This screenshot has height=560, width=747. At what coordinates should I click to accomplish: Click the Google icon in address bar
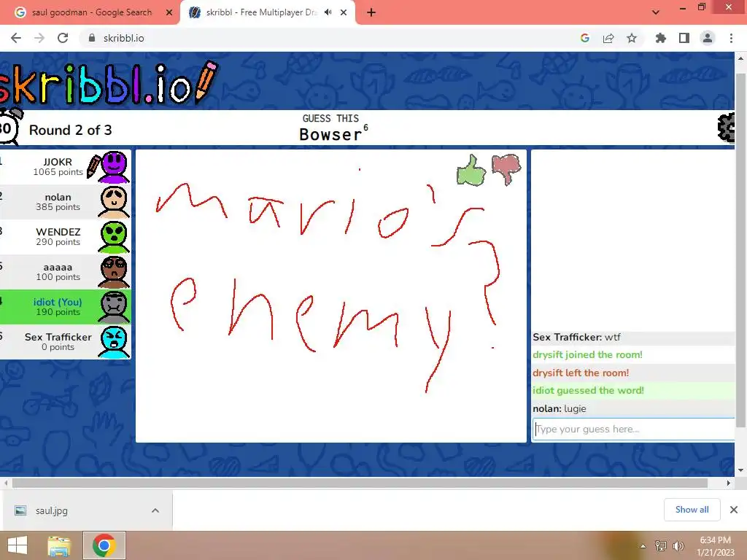coord(585,38)
